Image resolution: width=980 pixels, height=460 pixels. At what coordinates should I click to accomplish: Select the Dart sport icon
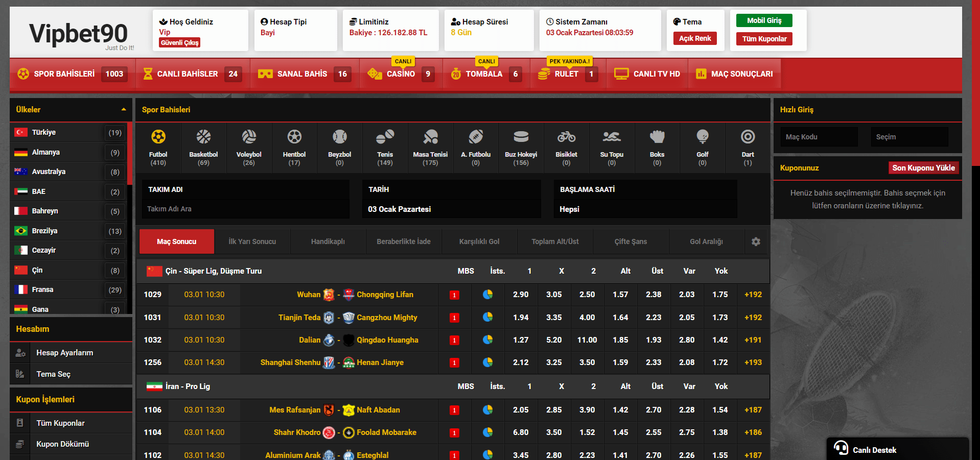(748, 137)
